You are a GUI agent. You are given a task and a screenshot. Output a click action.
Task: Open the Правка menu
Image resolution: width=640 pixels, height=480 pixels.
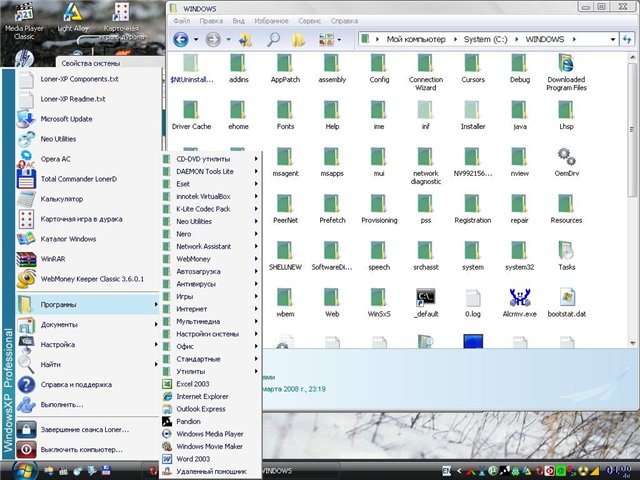tap(211, 21)
